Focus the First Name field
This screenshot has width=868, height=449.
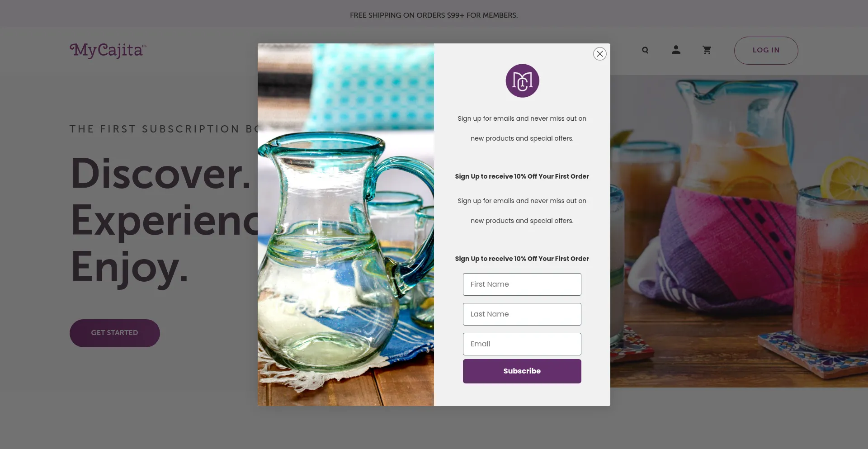[522, 284]
